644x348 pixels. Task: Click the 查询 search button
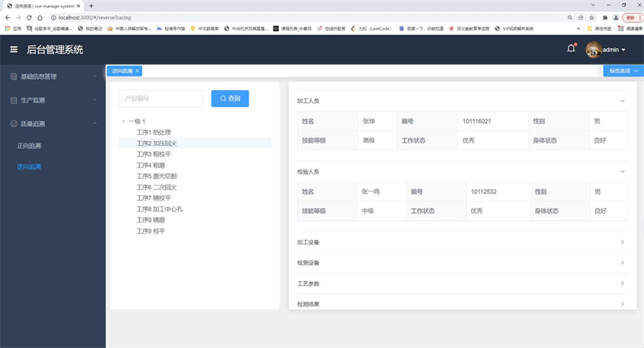[x=230, y=99]
